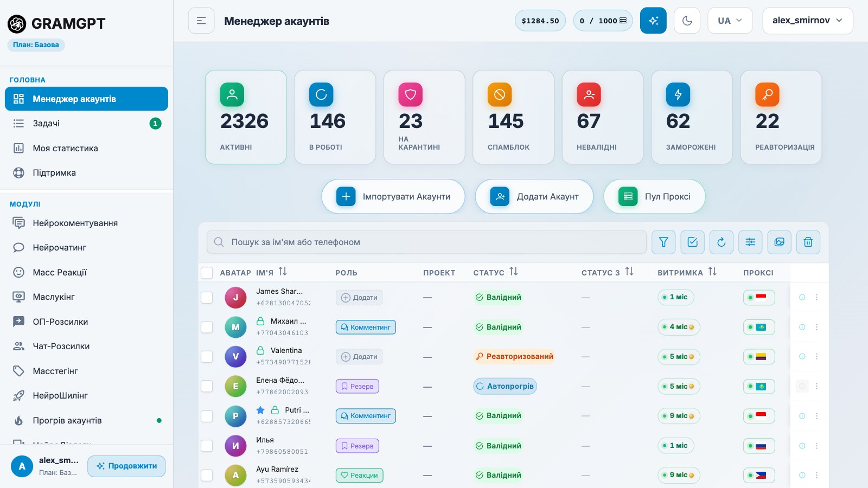Click the trash delete toolbar icon
This screenshot has width=868, height=488.
808,242
